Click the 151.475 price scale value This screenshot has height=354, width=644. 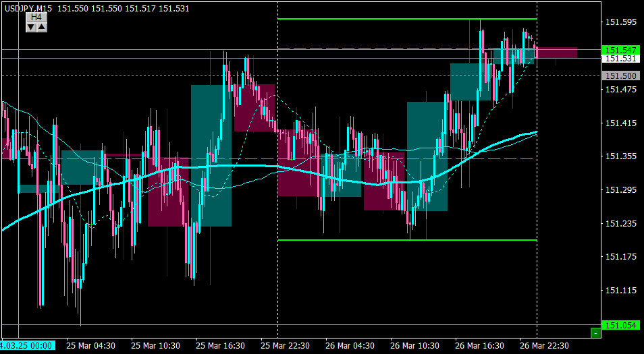tap(621, 89)
